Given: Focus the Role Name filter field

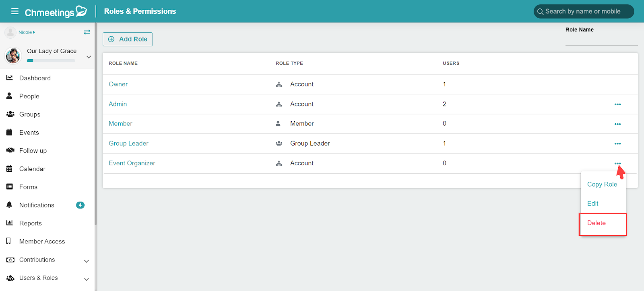Looking at the screenshot, I should pos(601,40).
